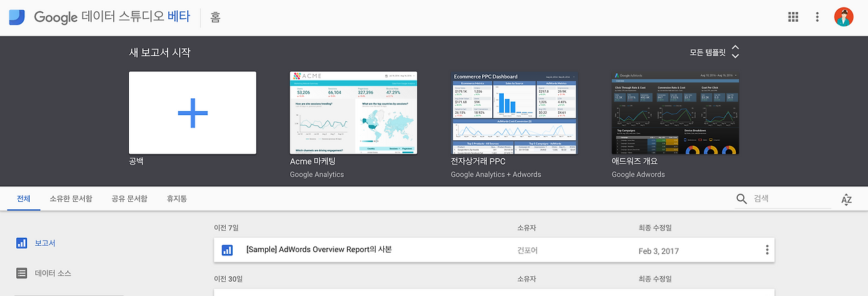Start a blank report with plus thumbnail
This screenshot has width=868, height=296.
(x=193, y=112)
